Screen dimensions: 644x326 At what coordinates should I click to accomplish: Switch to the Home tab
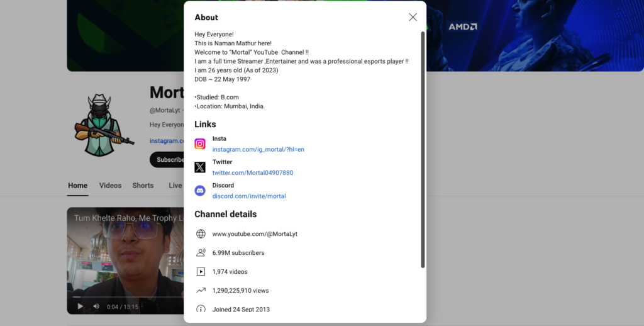[78, 186]
